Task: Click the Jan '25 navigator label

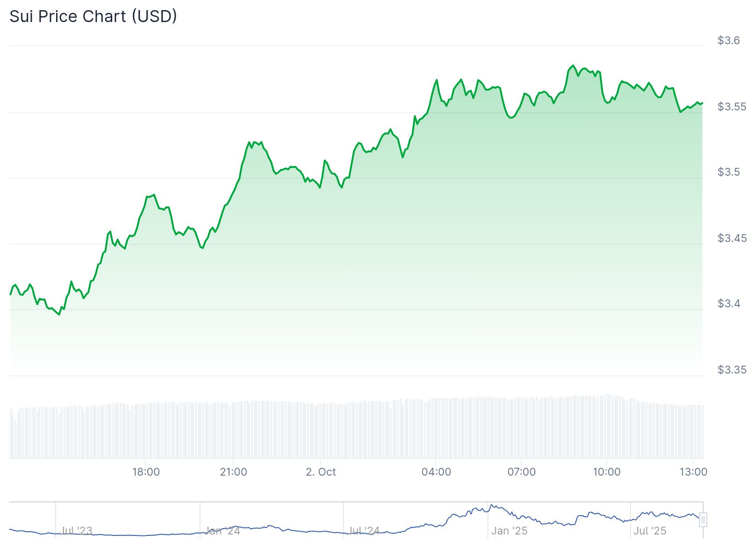Action: (509, 531)
